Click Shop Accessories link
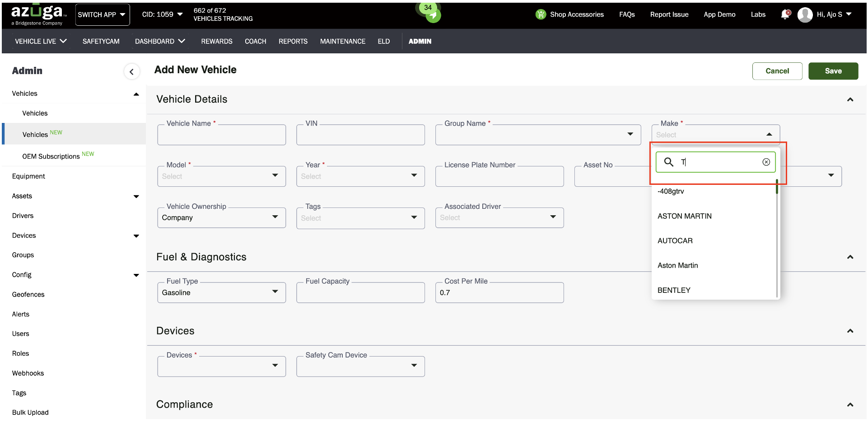 click(577, 14)
